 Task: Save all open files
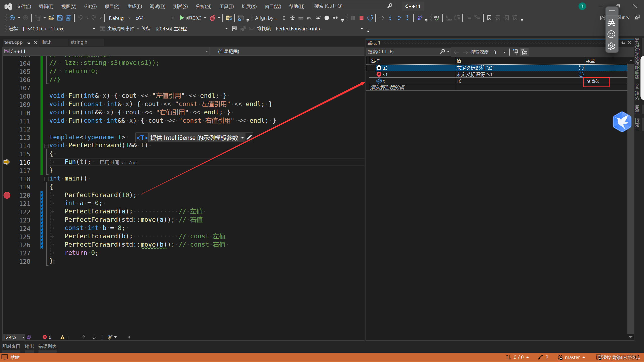click(68, 18)
